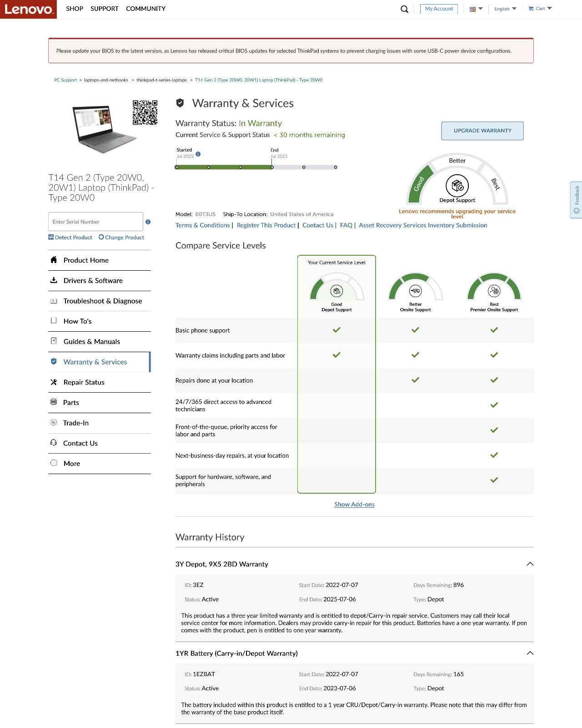Screen dimensions: 582x728
Task: Open the country flag dropdown arrow
Action: tap(481, 9)
